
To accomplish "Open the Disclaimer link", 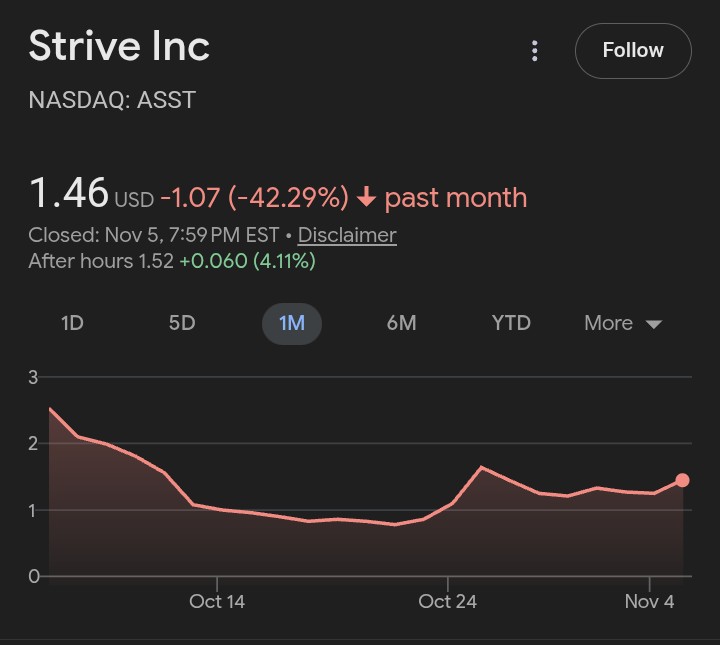I will (347, 235).
